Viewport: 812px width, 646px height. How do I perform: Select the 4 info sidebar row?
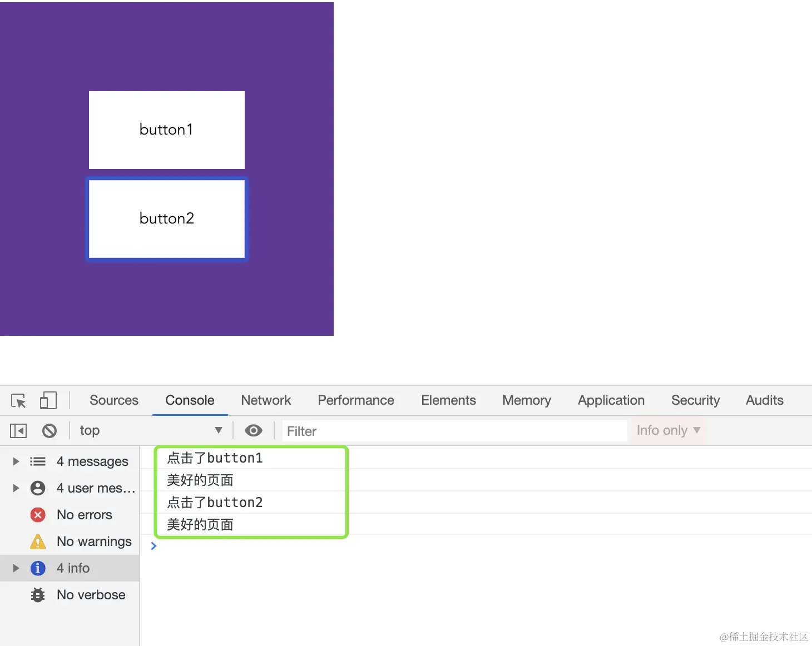pyautogui.click(x=70, y=568)
